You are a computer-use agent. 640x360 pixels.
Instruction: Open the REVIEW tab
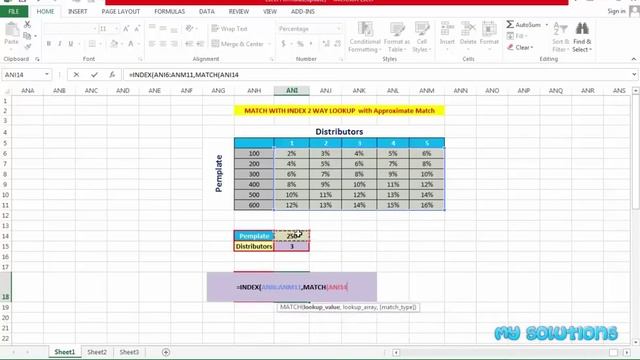(239, 11)
